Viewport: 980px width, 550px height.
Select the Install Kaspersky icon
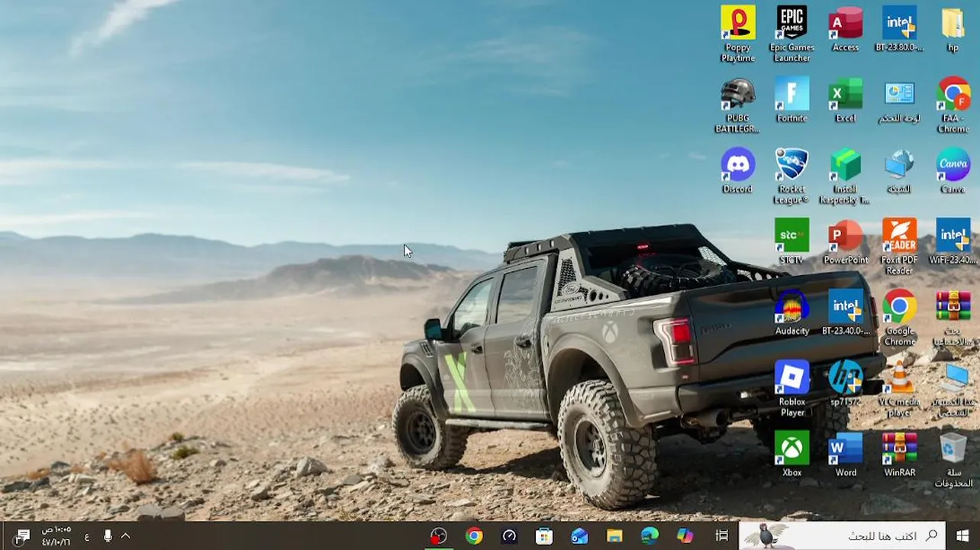846,176
